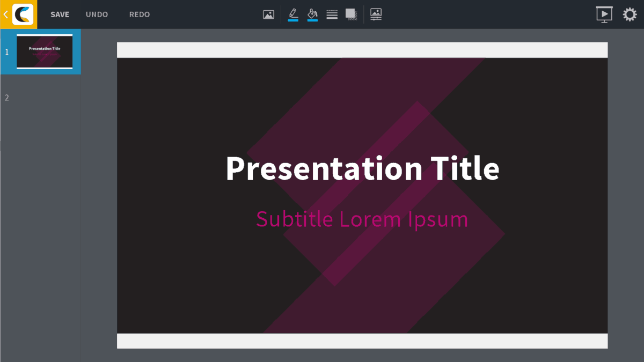Select the Presentation Title text
The height and width of the screenshot is (362, 644).
click(x=363, y=168)
